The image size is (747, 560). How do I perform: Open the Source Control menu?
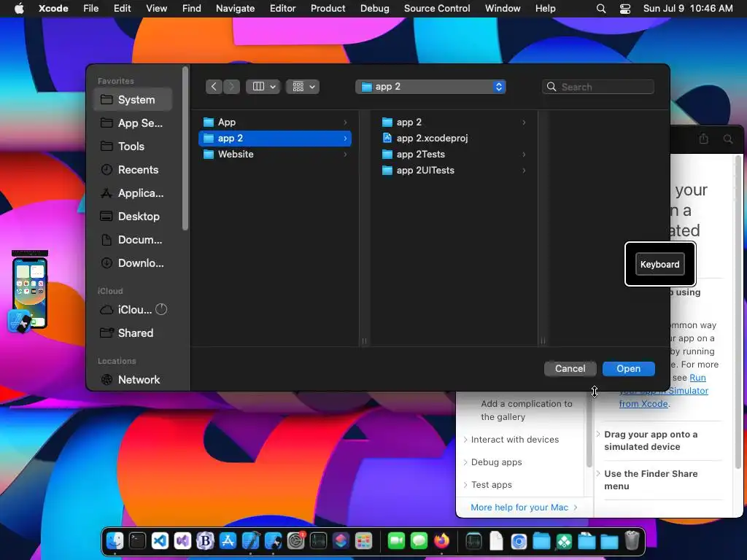pyautogui.click(x=437, y=8)
